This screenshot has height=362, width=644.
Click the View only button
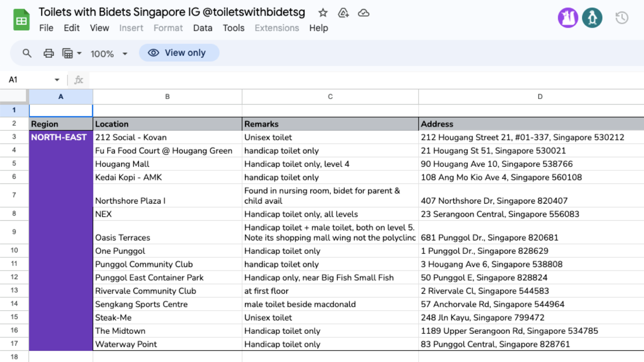click(x=179, y=53)
